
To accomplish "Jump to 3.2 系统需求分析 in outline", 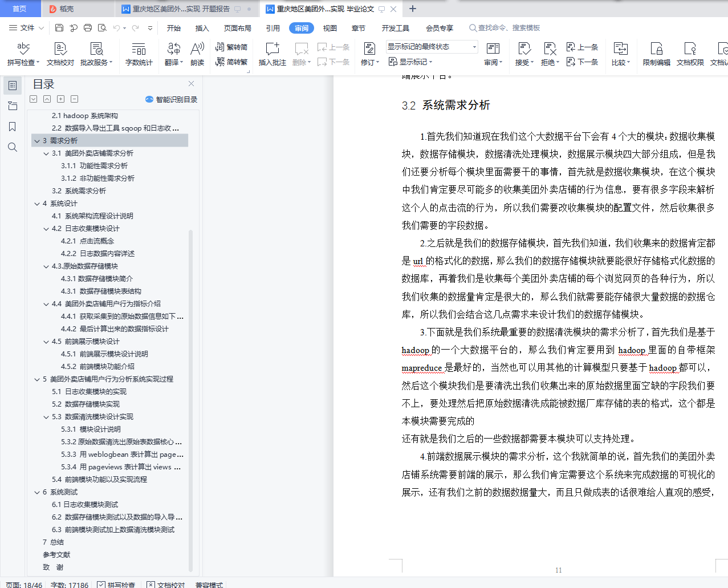I will click(x=79, y=191).
